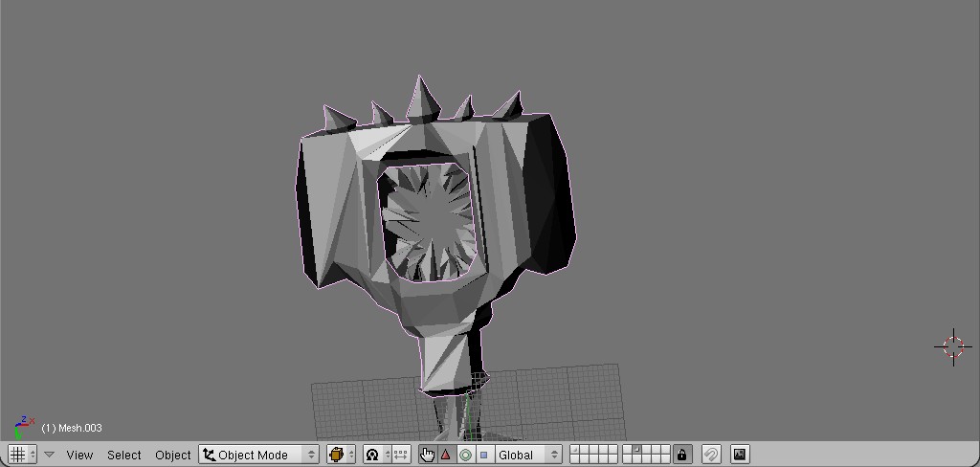Collapse the header menus with the triangle
Viewport: 980px width, 467px height.
(x=49, y=455)
